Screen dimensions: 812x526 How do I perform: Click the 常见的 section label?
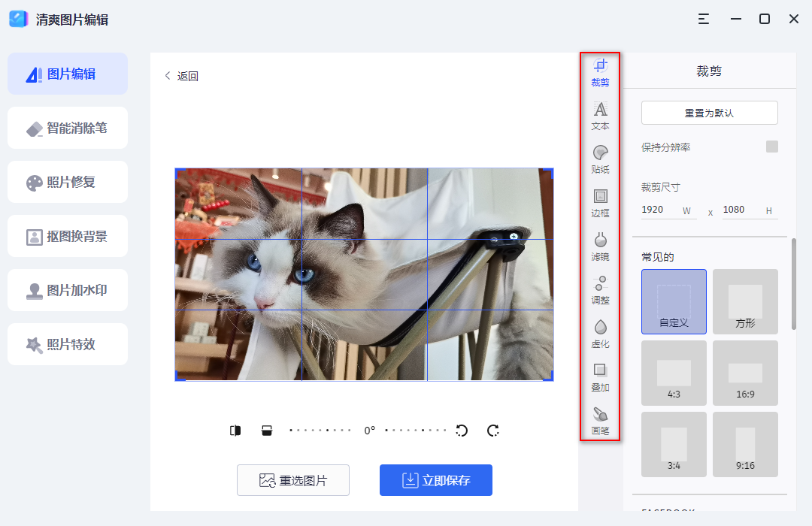[x=658, y=257]
